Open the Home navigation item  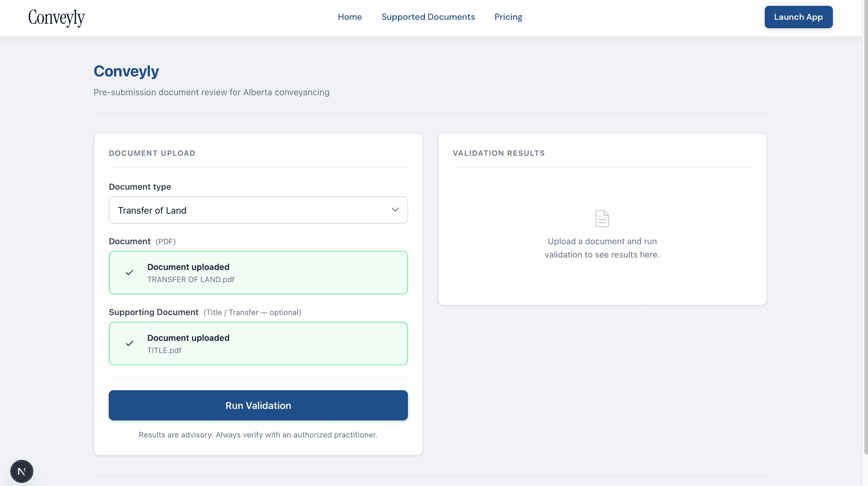[349, 17]
